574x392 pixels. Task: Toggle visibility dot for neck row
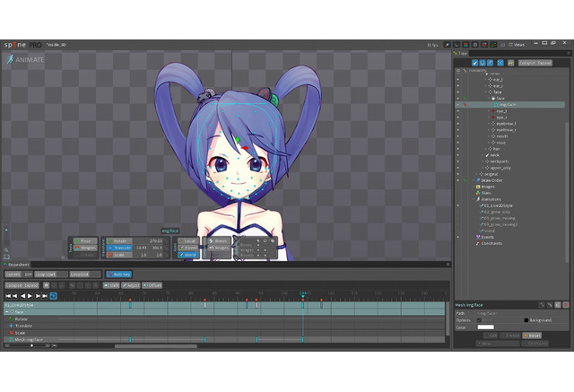457,155
